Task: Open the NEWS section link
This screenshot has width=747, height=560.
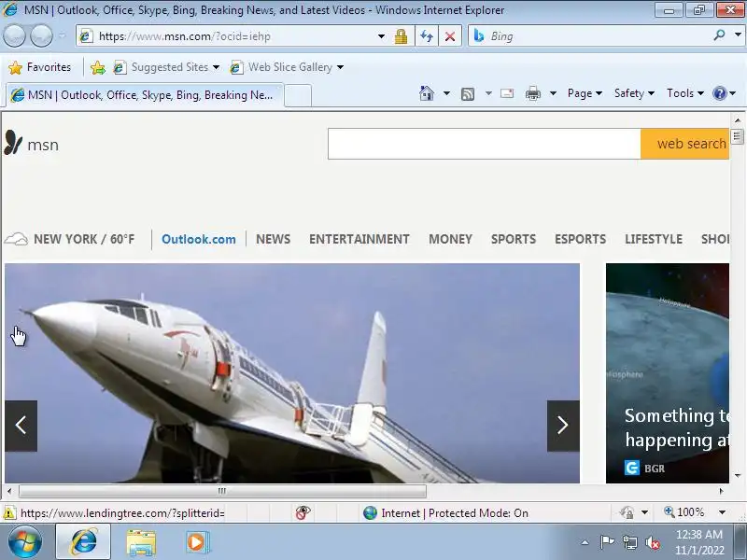Action: click(x=273, y=239)
